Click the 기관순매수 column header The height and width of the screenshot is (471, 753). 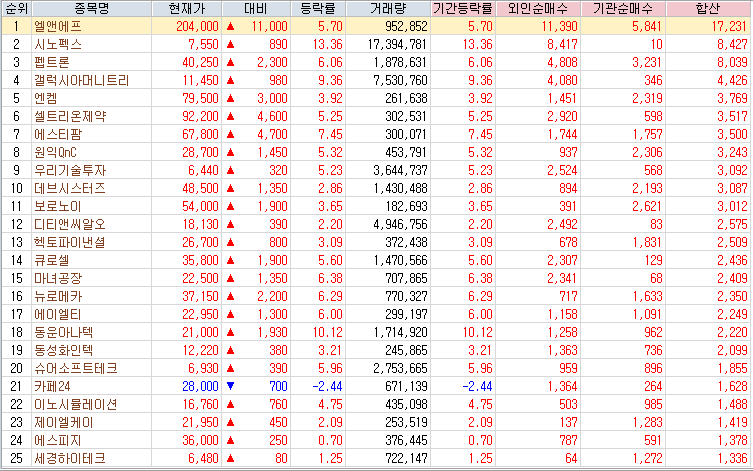pyautogui.click(x=623, y=8)
